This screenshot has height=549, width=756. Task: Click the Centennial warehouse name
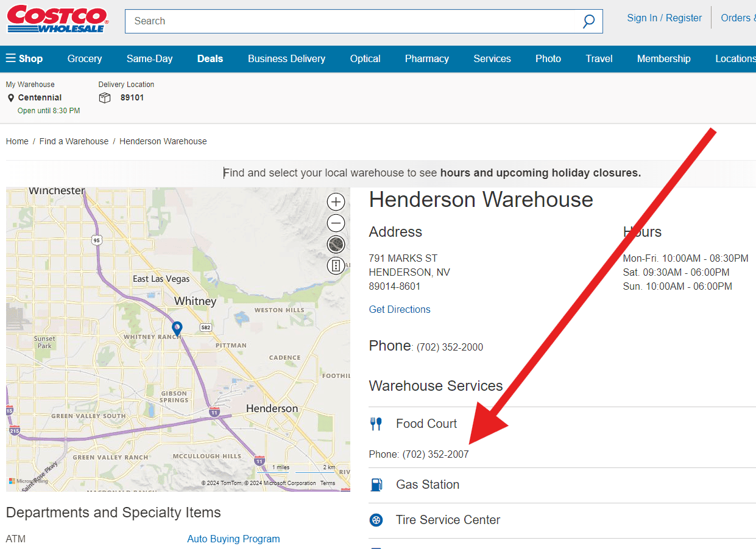pyautogui.click(x=40, y=97)
